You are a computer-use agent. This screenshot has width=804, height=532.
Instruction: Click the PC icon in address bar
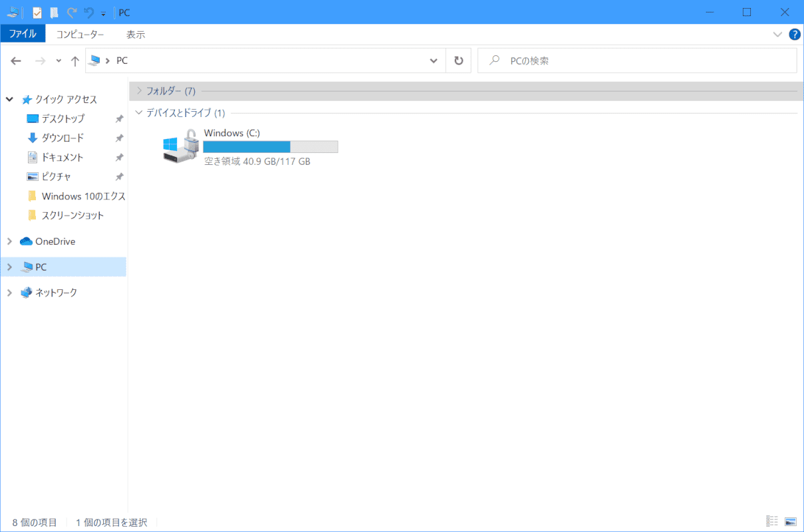(x=96, y=61)
